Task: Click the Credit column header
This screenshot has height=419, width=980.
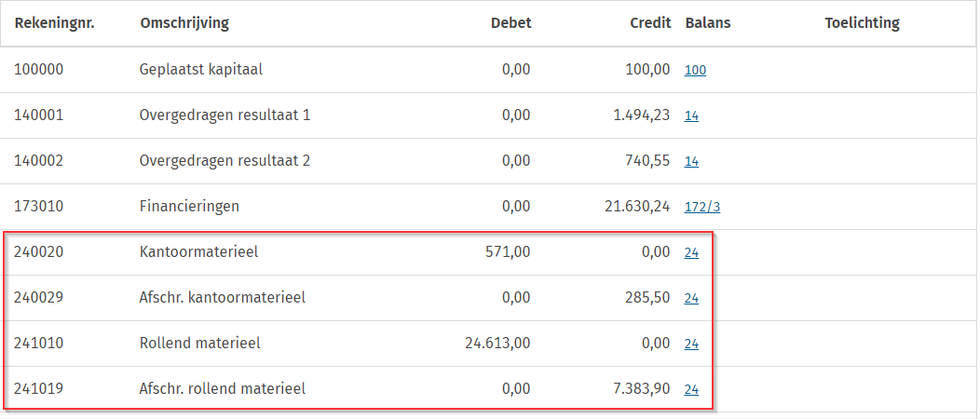Action: tap(650, 23)
